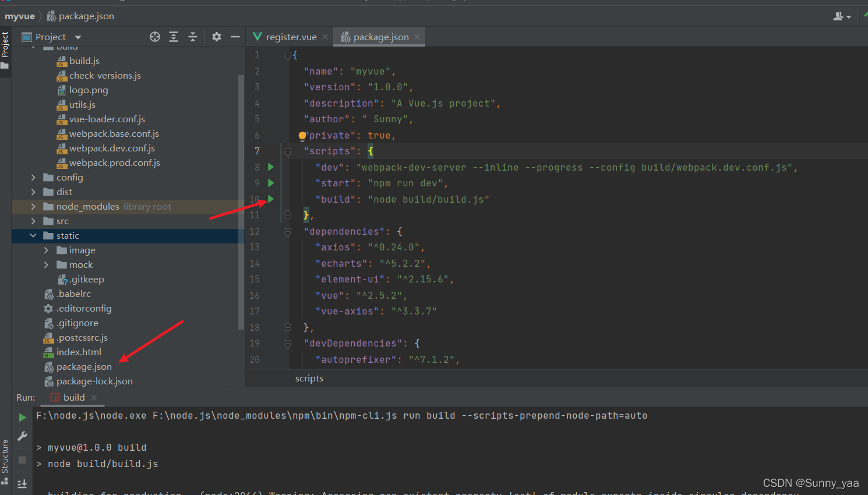
Task: Select the build tab in Run panel
Action: tap(73, 397)
